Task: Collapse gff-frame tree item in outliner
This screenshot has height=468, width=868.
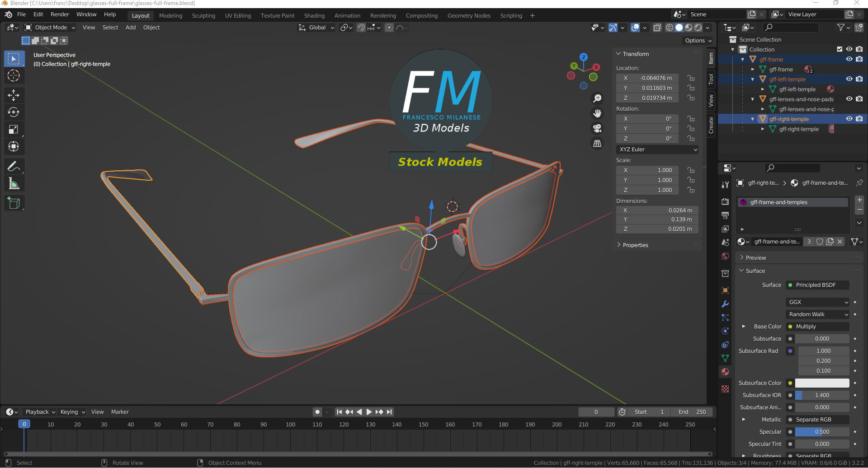Action: click(743, 59)
